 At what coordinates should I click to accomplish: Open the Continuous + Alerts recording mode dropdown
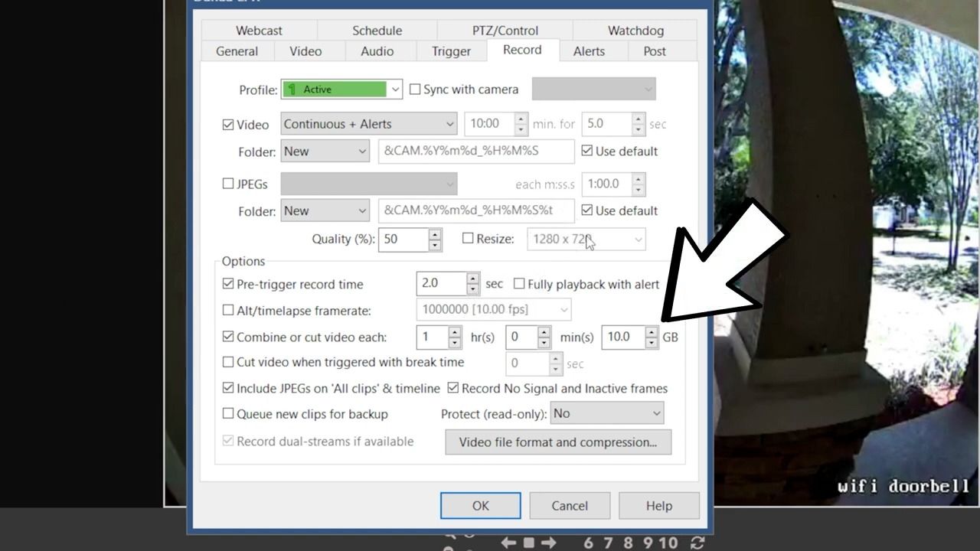[x=369, y=124]
